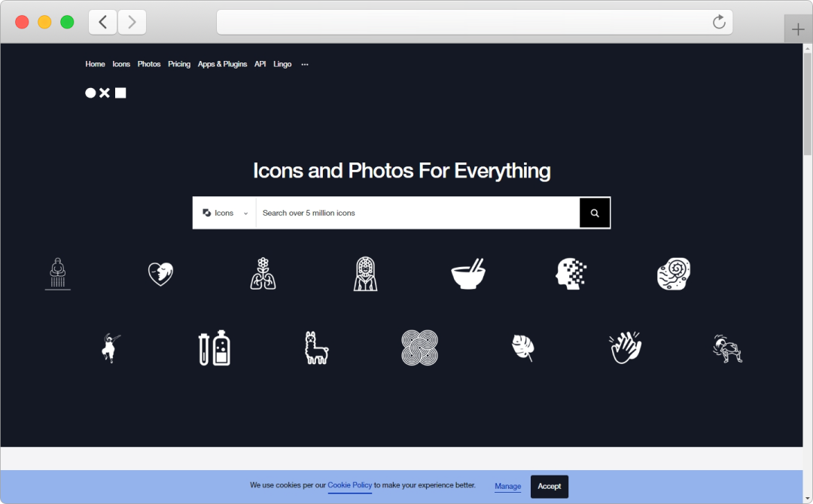The image size is (813, 504).
Task: Open the Icons navigation item
Action: (121, 64)
